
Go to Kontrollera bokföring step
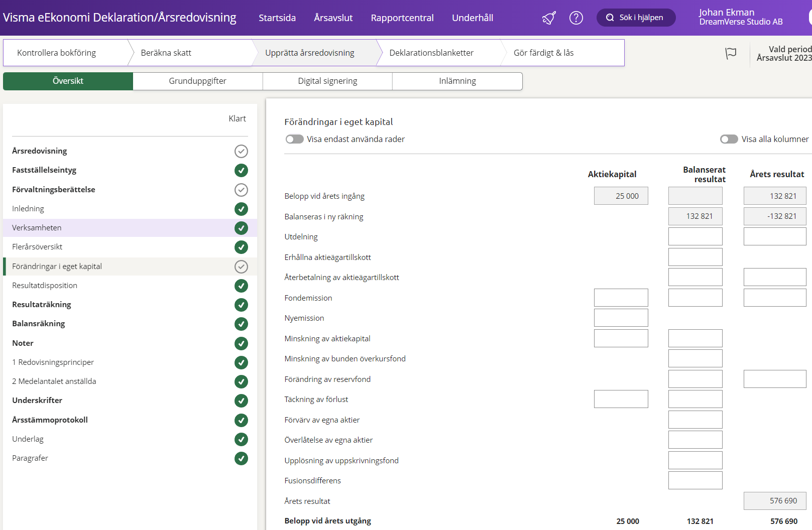(x=65, y=53)
